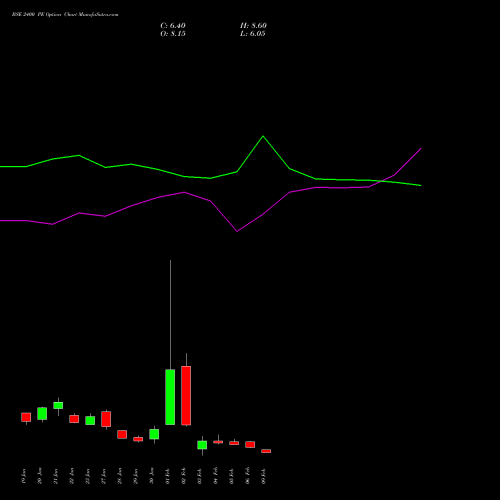This screenshot has width=500, height=500.
Task: Click the open value 'O: 8.15'
Action: (x=173, y=34)
